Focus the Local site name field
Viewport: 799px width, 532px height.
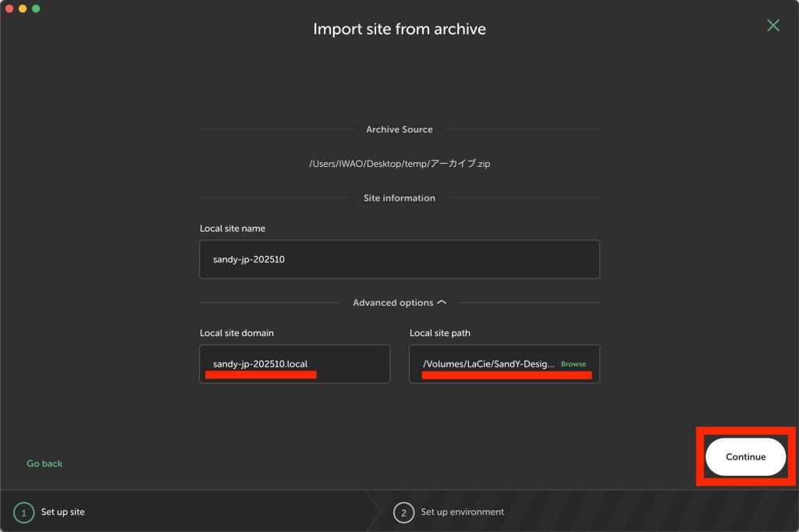[x=399, y=259]
